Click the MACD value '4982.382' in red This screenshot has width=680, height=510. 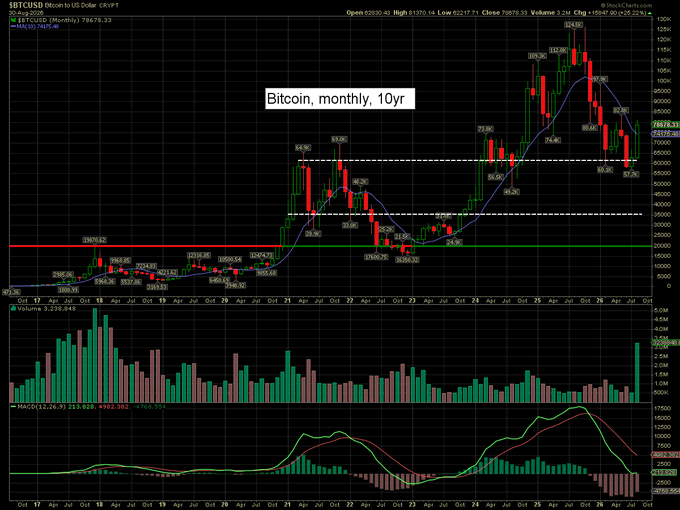[114, 407]
